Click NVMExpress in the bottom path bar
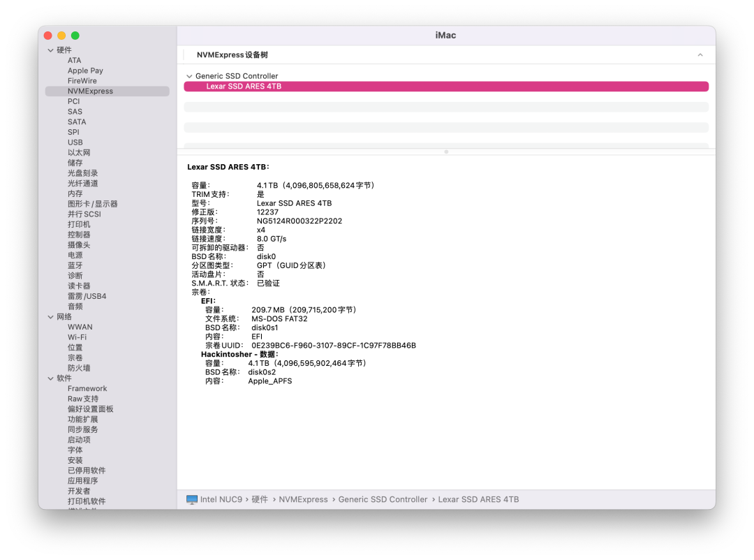 coord(303,499)
